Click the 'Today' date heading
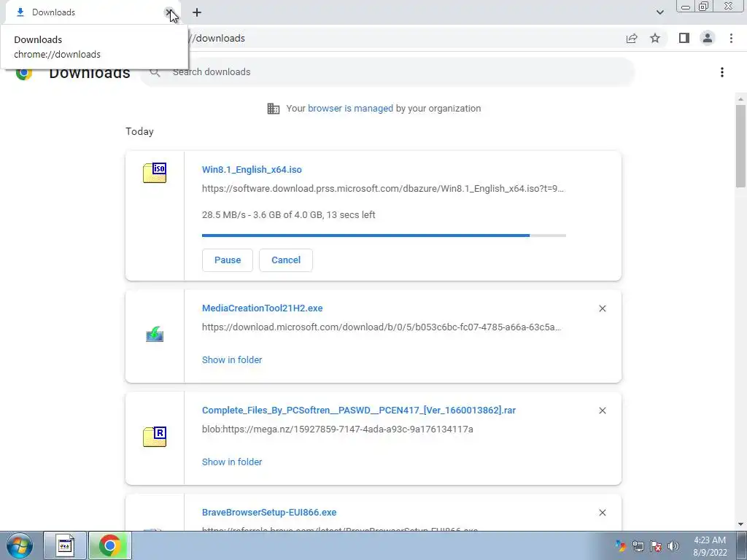This screenshot has height=560, width=747. [x=139, y=131]
